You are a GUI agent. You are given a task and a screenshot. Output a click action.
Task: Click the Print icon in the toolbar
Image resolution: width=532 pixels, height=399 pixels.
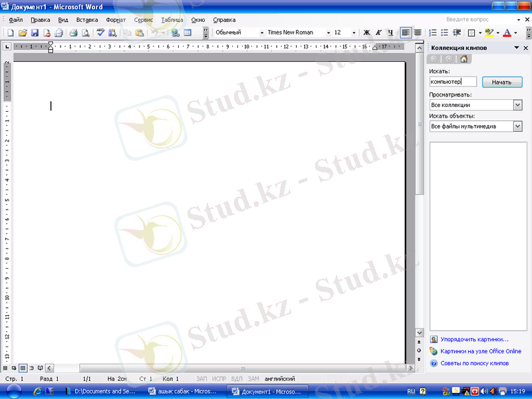(x=73, y=33)
